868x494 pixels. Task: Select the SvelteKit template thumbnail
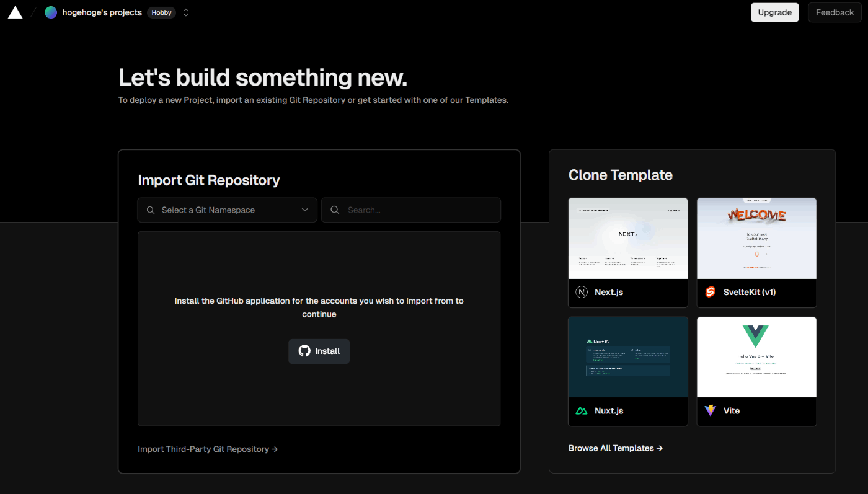[756, 239]
